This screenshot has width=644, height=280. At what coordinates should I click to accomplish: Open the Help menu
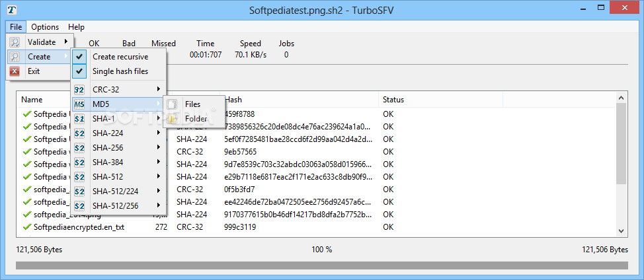pyautogui.click(x=77, y=27)
